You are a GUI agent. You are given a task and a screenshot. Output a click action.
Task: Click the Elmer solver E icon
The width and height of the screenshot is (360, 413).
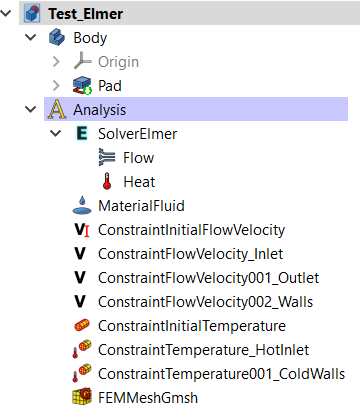(82, 134)
